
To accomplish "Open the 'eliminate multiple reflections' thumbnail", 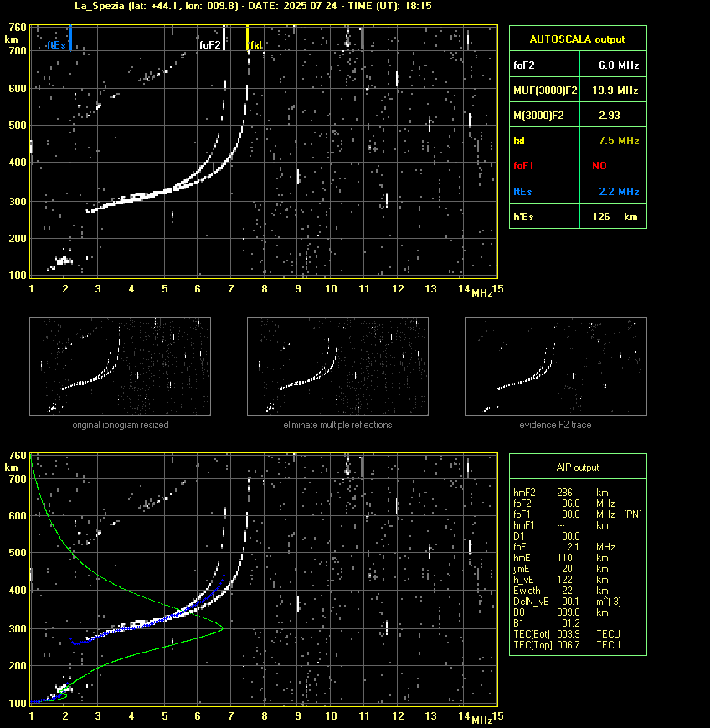I will pyautogui.click(x=337, y=366).
